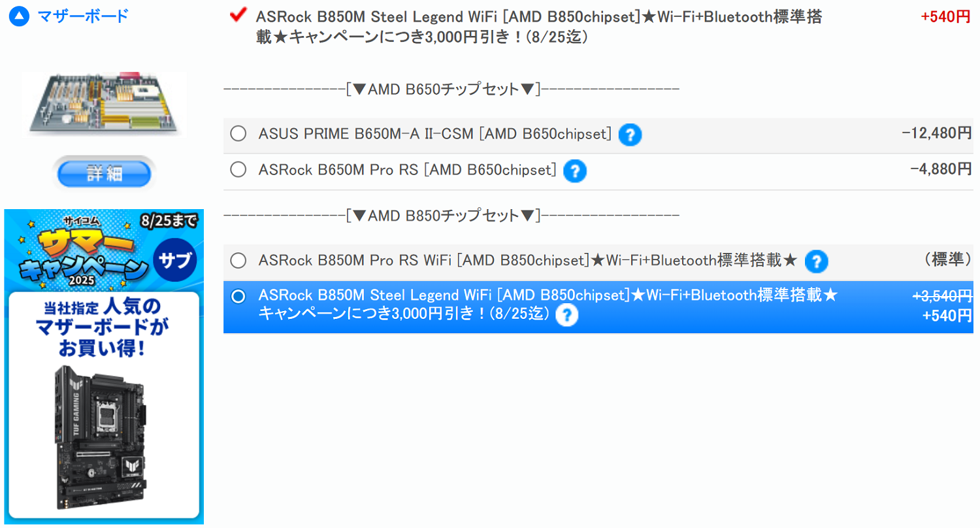
Task: Choose ASRock B650M Pro RS radio button
Action: pyautogui.click(x=238, y=170)
